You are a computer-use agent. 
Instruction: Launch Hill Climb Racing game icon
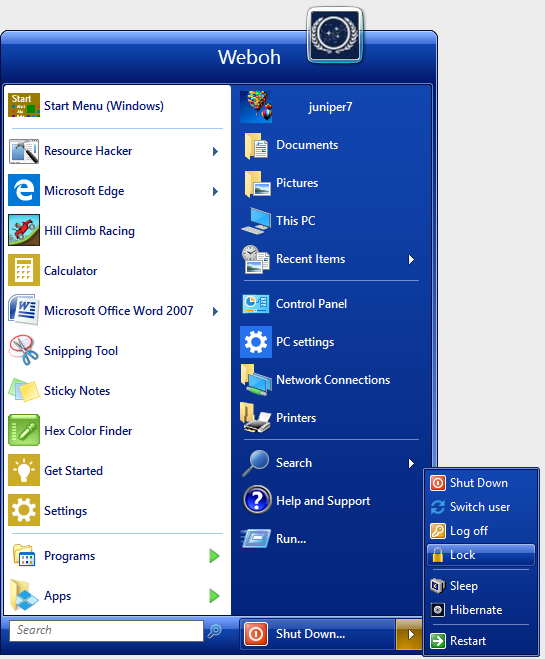(x=24, y=230)
